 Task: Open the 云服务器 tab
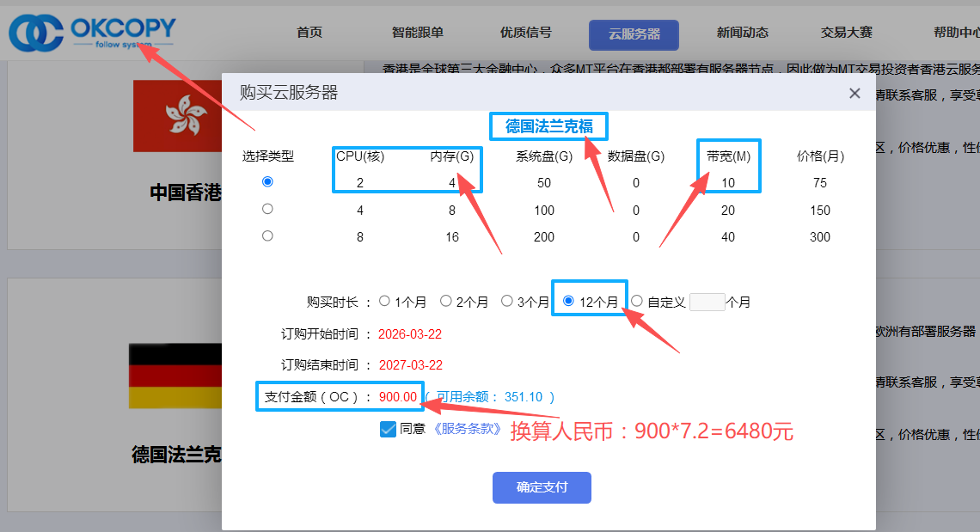[x=634, y=34]
